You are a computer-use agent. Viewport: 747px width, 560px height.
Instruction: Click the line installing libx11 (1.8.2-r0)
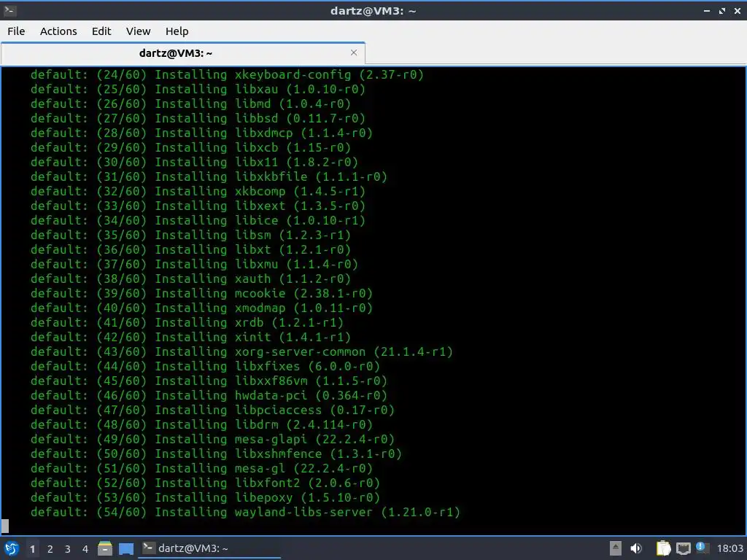pyautogui.click(x=194, y=163)
